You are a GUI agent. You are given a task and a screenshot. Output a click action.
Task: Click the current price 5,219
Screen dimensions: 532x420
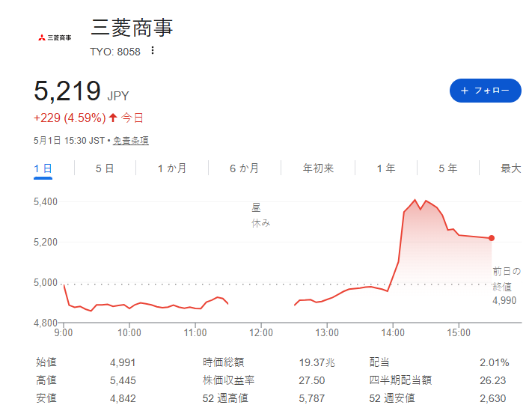point(67,91)
